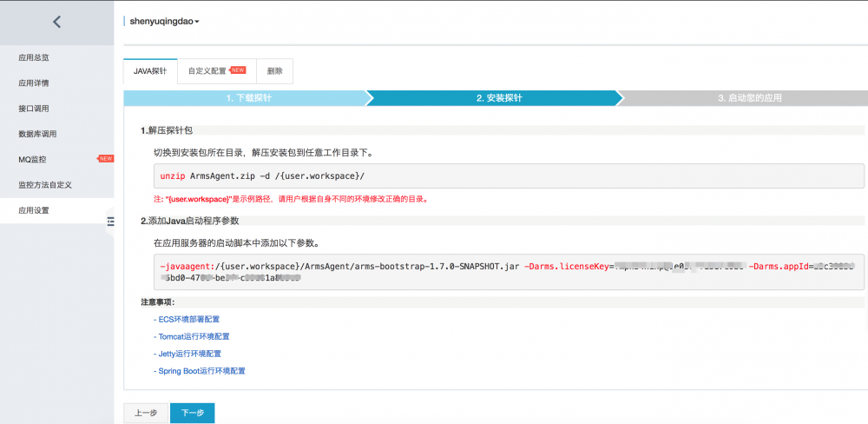
Task: Click the -javaagent startup parameter code box
Action: point(509,272)
